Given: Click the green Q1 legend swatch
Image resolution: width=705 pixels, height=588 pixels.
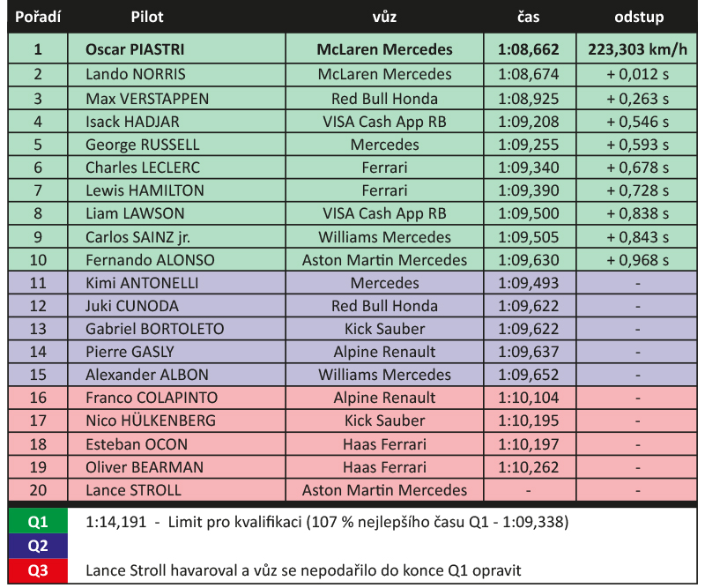Looking at the screenshot, I should 38,521.
